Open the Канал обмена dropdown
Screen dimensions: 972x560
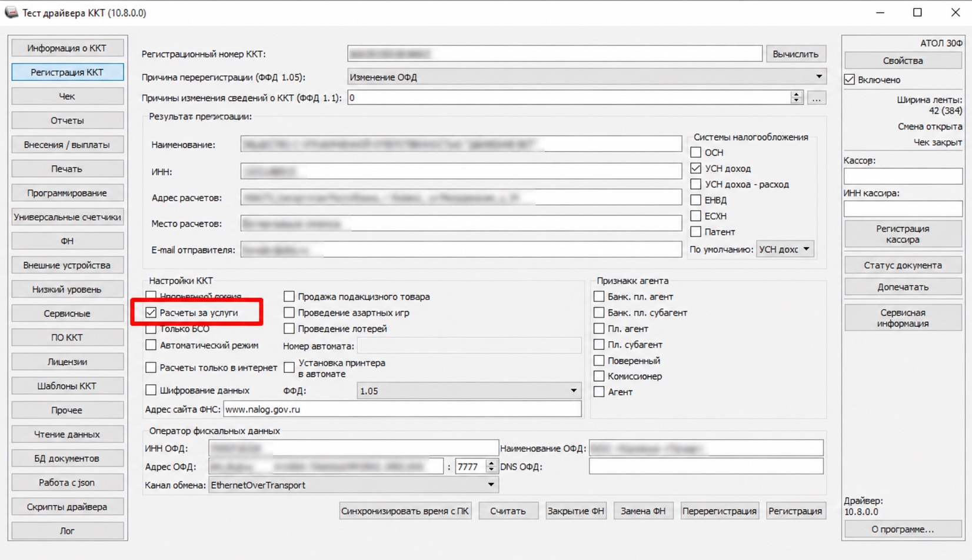tap(354, 485)
